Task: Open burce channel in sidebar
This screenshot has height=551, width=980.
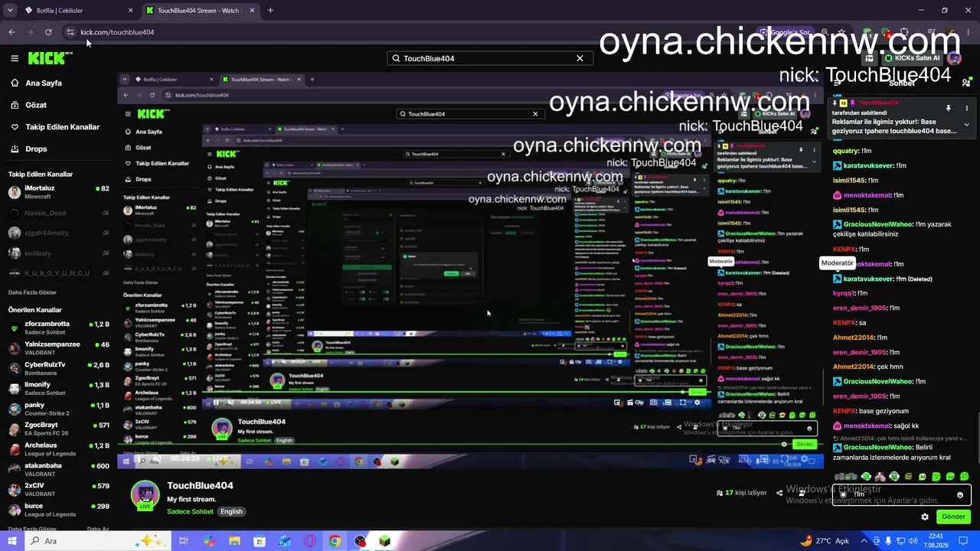Action: [x=59, y=510]
